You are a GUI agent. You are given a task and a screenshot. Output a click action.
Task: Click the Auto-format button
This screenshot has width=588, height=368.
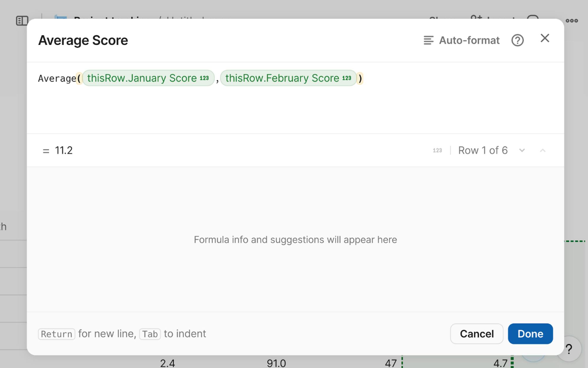tap(462, 40)
